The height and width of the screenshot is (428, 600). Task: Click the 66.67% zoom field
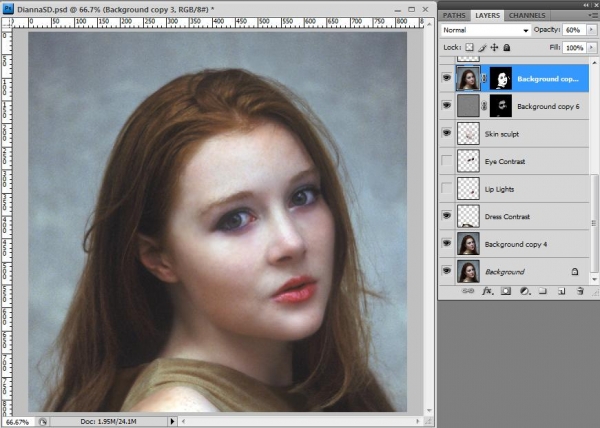tap(18, 422)
